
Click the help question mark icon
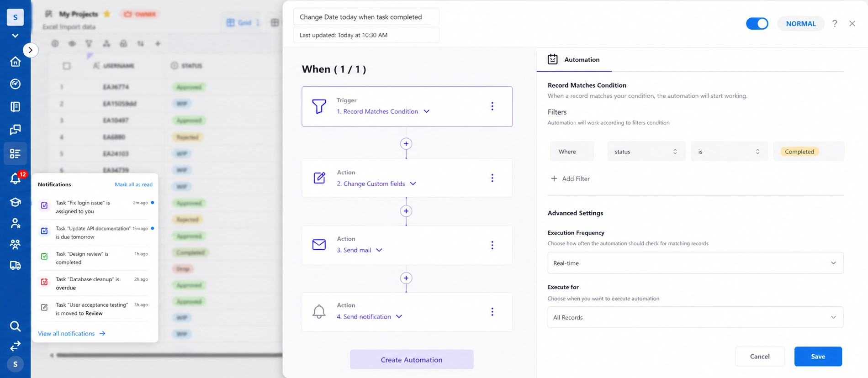(835, 23)
